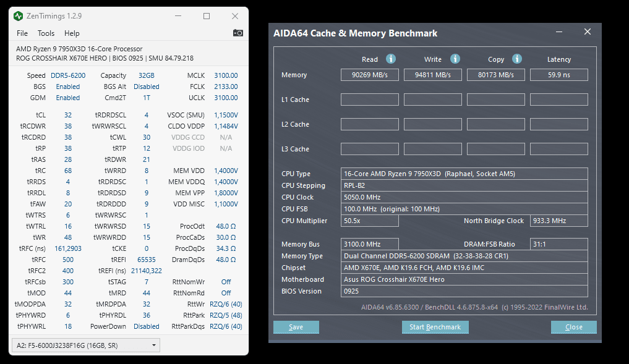
Task: Click RttPark value RZQ/5 (48)
Action: (x=226, y=316)
